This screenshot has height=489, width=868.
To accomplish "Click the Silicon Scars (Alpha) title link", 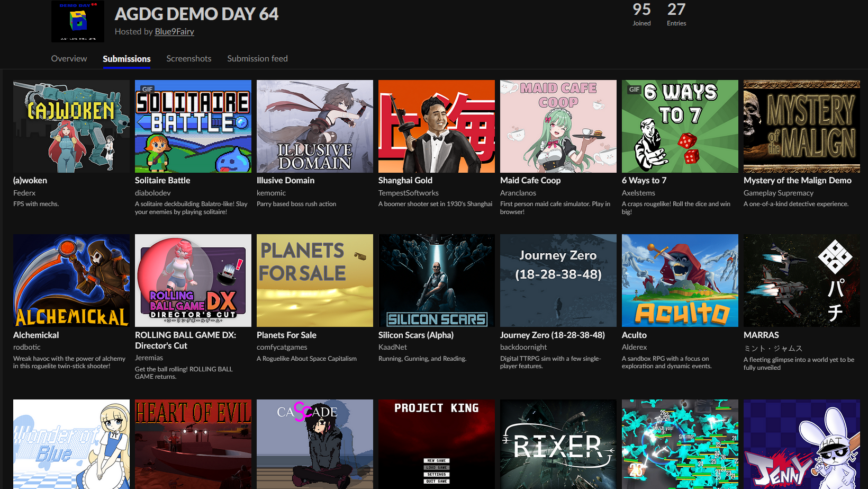I will [416, 335].
